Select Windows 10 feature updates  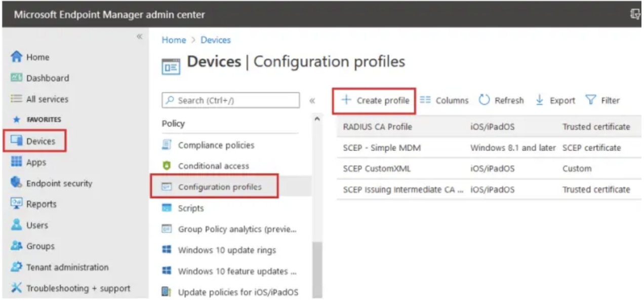pyautogui.click(x=237, y=271)
